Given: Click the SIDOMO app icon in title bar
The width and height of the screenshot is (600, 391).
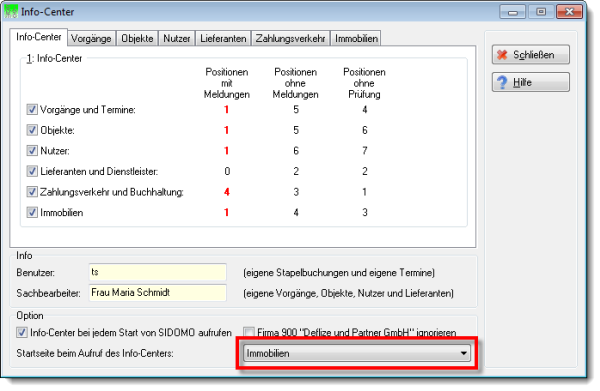Looking at the screenshot, I should tap(11, 11).
